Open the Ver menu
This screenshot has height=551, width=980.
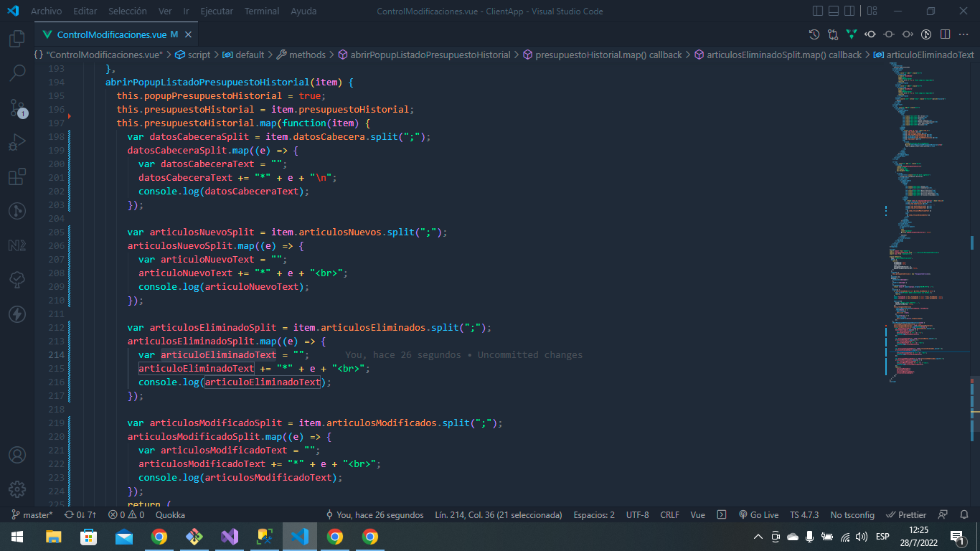pyautogui.click(x=165, y=11)
